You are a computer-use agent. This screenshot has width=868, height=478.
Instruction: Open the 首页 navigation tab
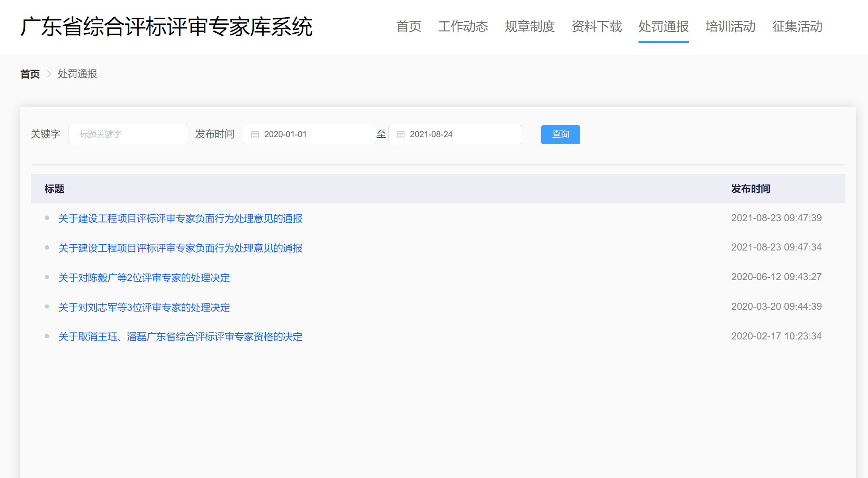click(x=409, y=27)
